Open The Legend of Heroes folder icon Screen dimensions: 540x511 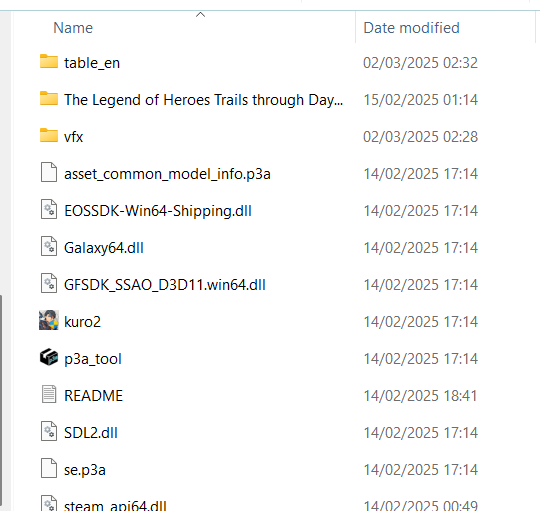tap(49, 99)
